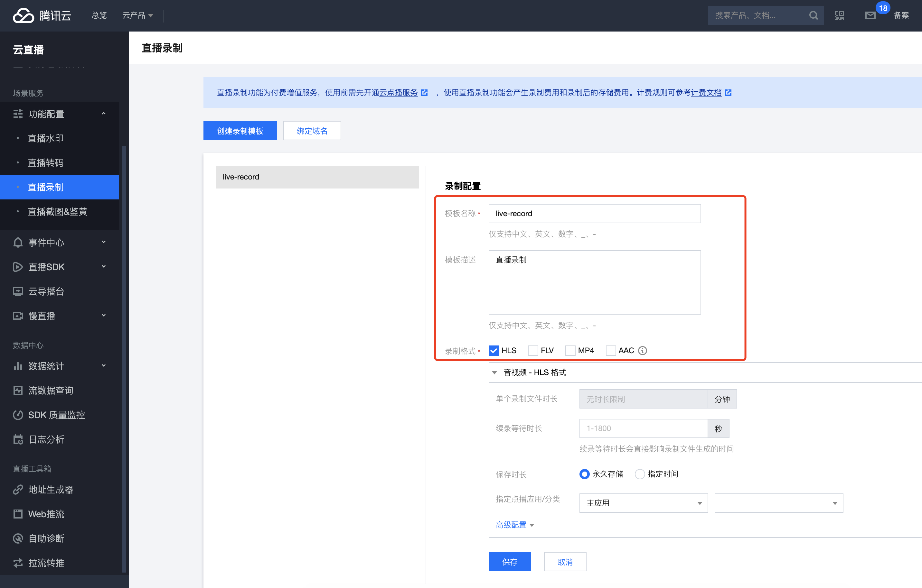Click the 日志分析 calendar icon
Image resolution: width=922 pixels, height=588 pixels.
(x=18, y=439)
